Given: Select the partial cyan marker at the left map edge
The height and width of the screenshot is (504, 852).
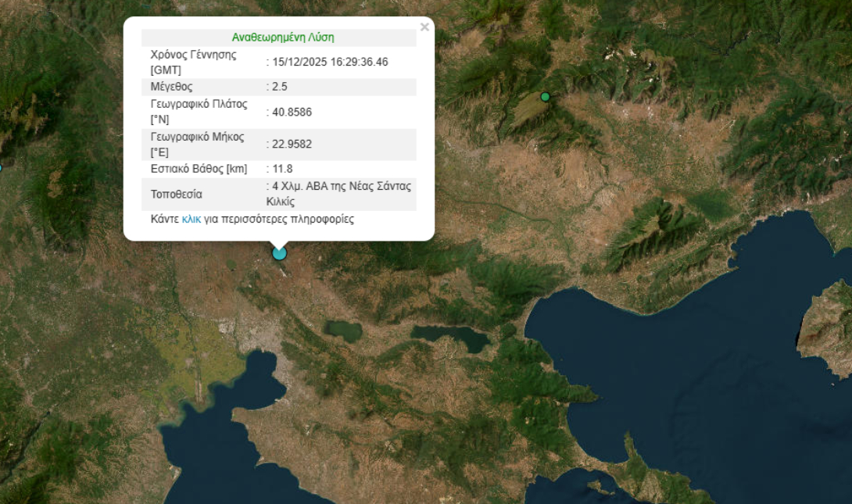Looking at the screenshot, I should click(1, 167).
